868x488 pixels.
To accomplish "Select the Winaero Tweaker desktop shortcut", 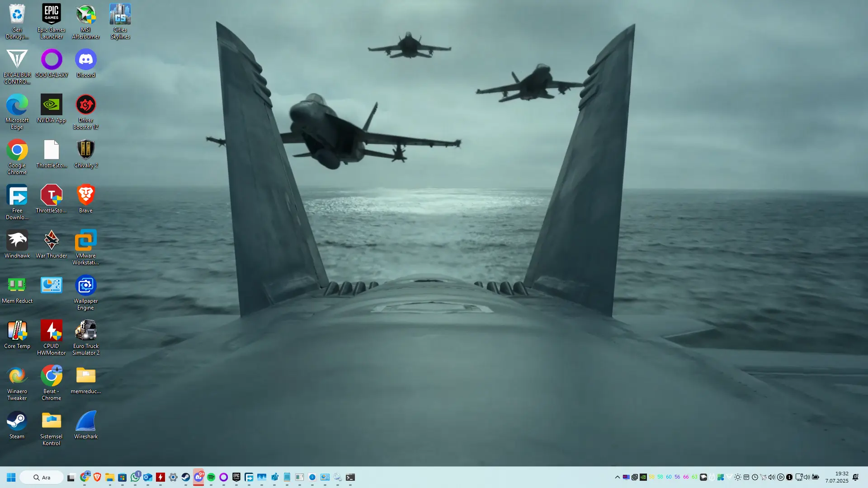I will tap(17, 383).
